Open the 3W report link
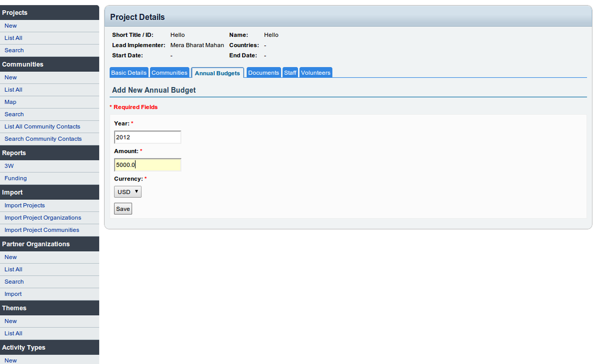The image size is (594, 364). pos(9,166)
